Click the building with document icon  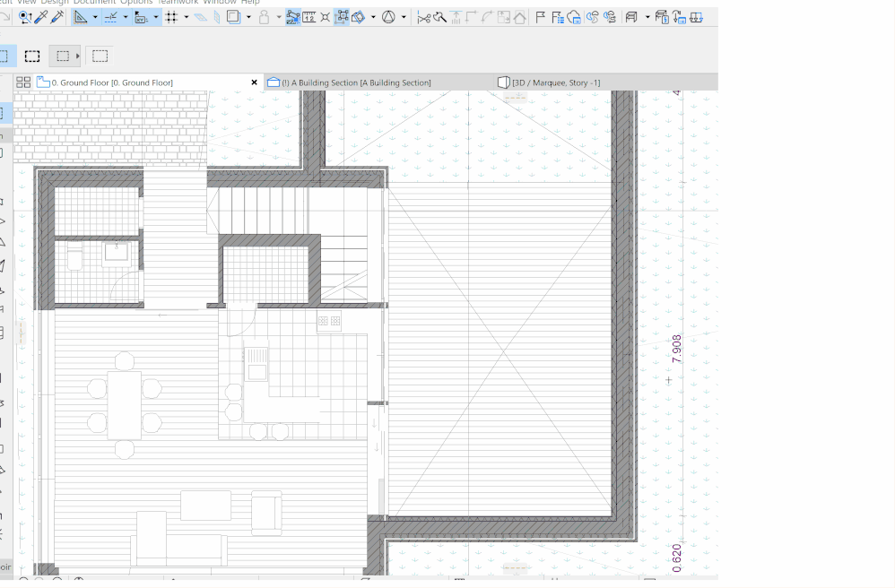[x=662, y=18]
